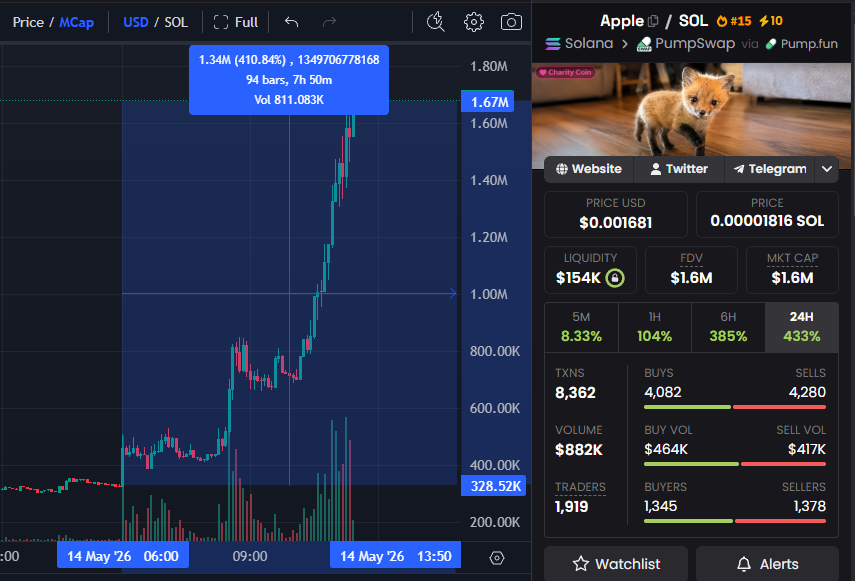The height and width of the screenshot is (581, 855).
Task: Expand more social links chevron
Action: tap(827, 169)
